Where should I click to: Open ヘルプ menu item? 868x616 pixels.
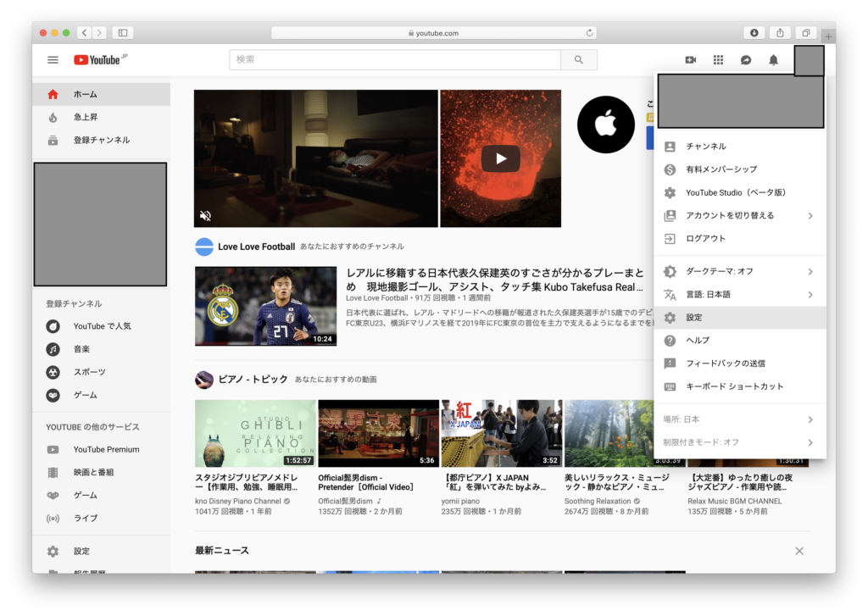click(x=739, y=341)
